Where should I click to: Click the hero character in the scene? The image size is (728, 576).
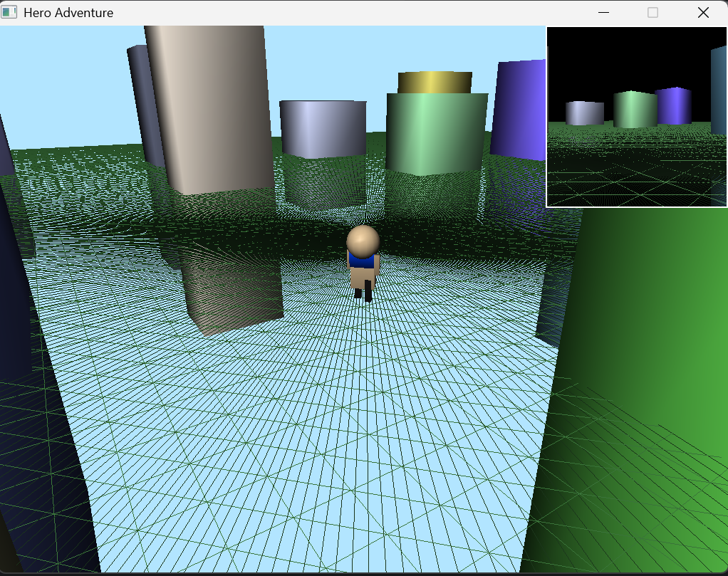tap(363, 256)
